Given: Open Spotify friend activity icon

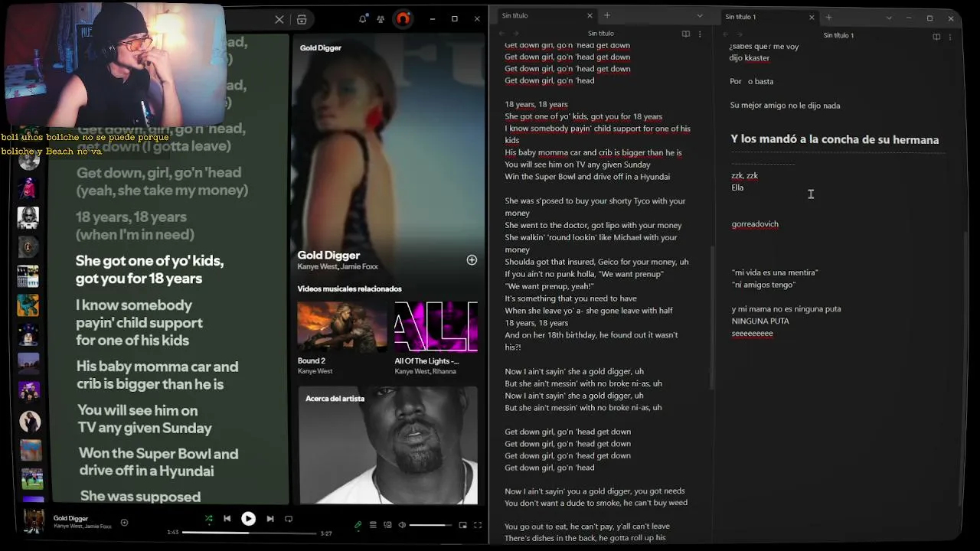Looking at the screenshot, I should coord(381,19).
